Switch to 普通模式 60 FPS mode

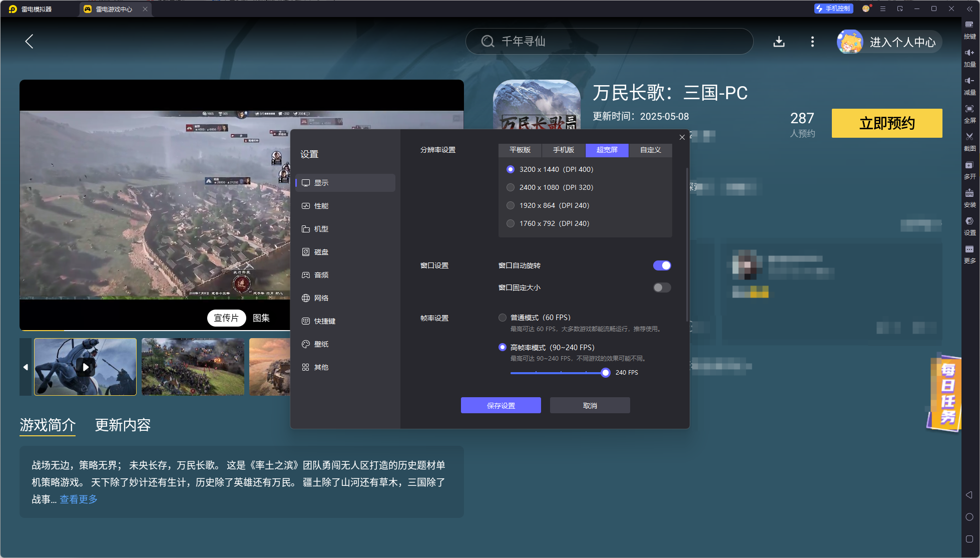[502, 317]
